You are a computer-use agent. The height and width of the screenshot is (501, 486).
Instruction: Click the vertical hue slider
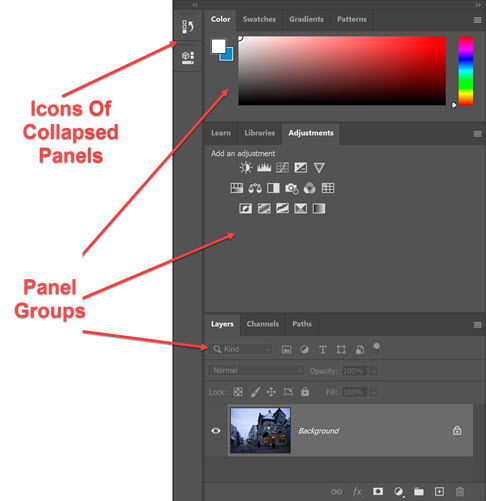pos(466,71)
